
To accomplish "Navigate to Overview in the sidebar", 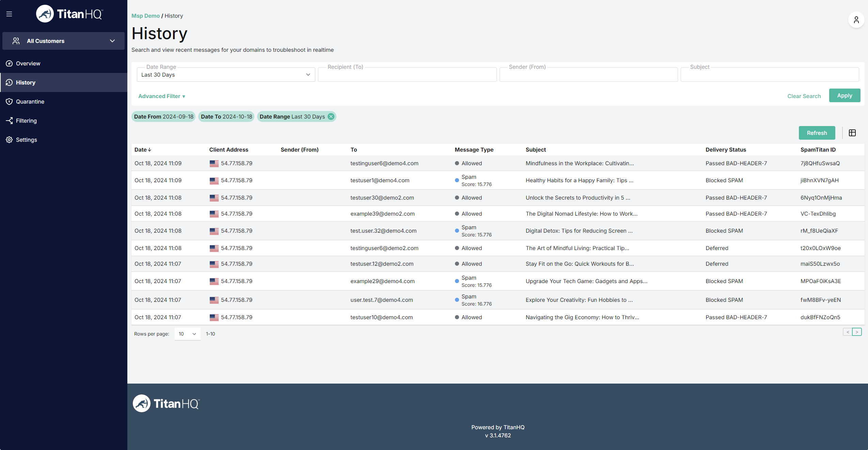I will [x=28, y=63].
